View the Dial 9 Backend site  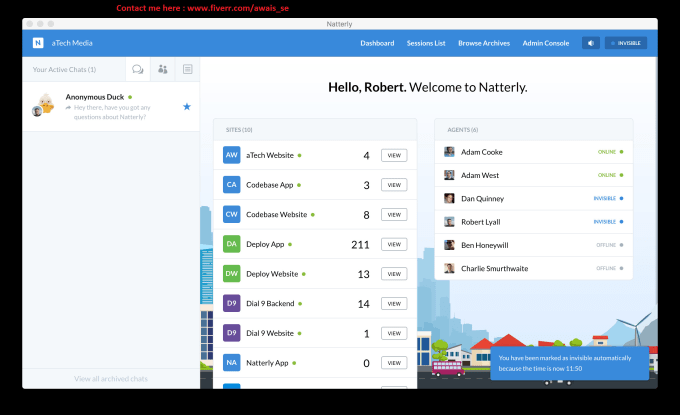click(394, 304)
